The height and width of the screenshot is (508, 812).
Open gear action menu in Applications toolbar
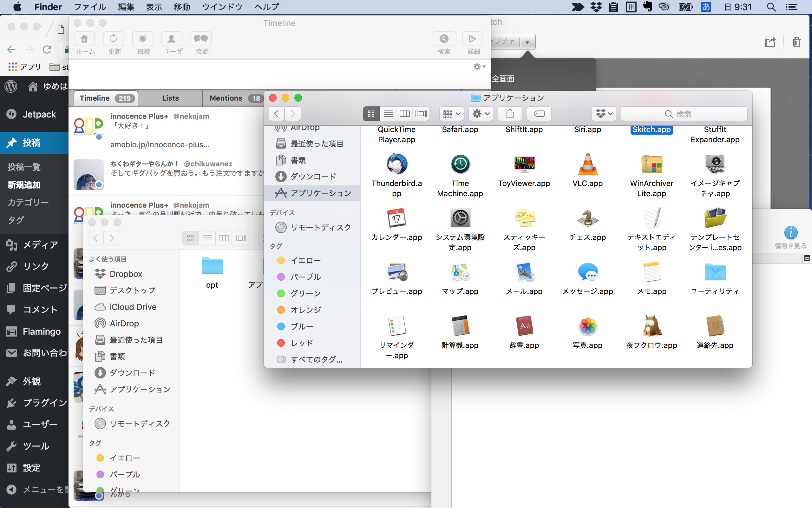point(481,114)
